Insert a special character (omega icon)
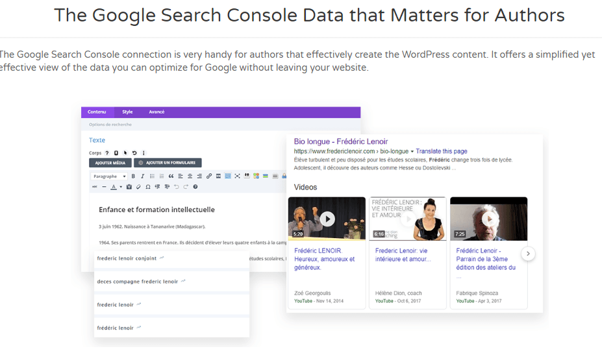This screenshot has width=602, height=364. 148,187
